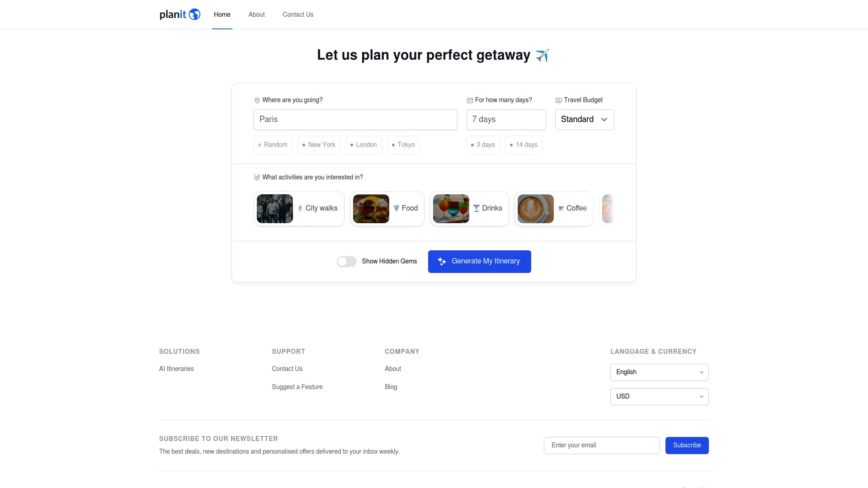Go to the About tab in header
Viewport: 868px width, 488px height.
point(256,14)
